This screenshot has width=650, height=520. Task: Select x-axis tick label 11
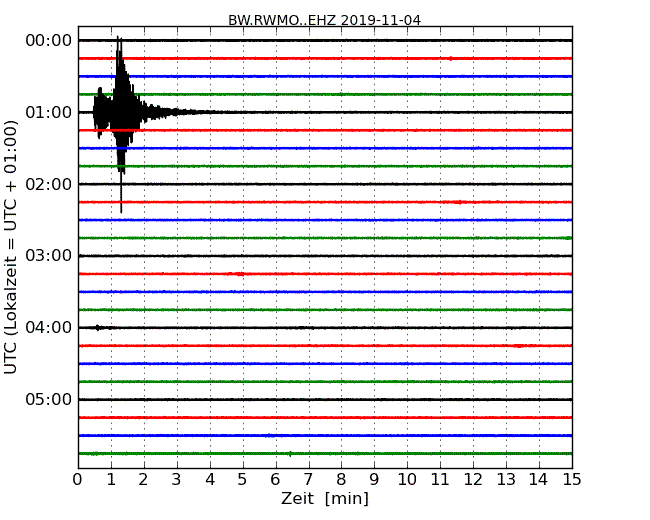(440, 480)
